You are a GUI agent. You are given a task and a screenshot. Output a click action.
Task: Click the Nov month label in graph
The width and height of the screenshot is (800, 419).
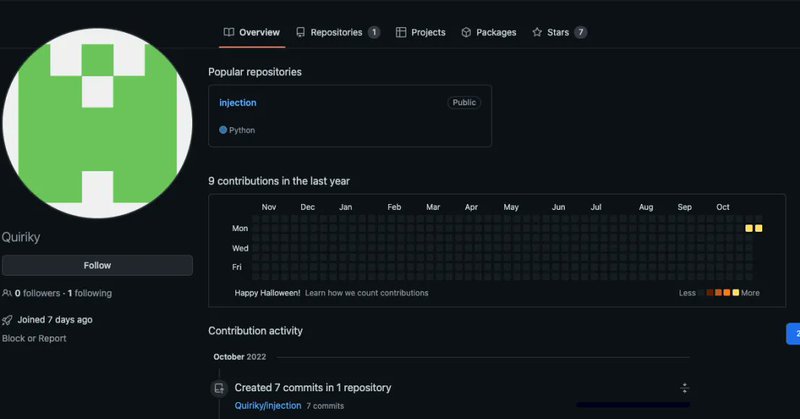269,207
